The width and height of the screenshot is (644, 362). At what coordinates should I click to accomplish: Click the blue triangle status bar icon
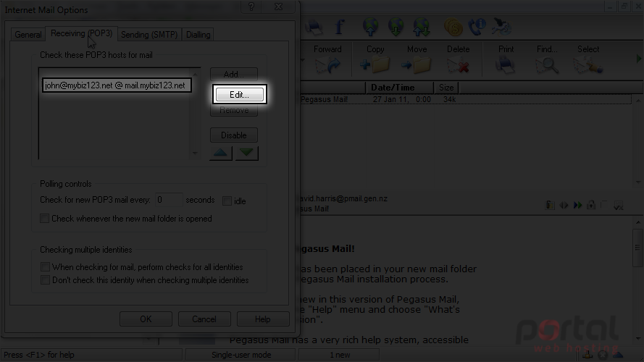pyautogui.click(x=618, y=355)
